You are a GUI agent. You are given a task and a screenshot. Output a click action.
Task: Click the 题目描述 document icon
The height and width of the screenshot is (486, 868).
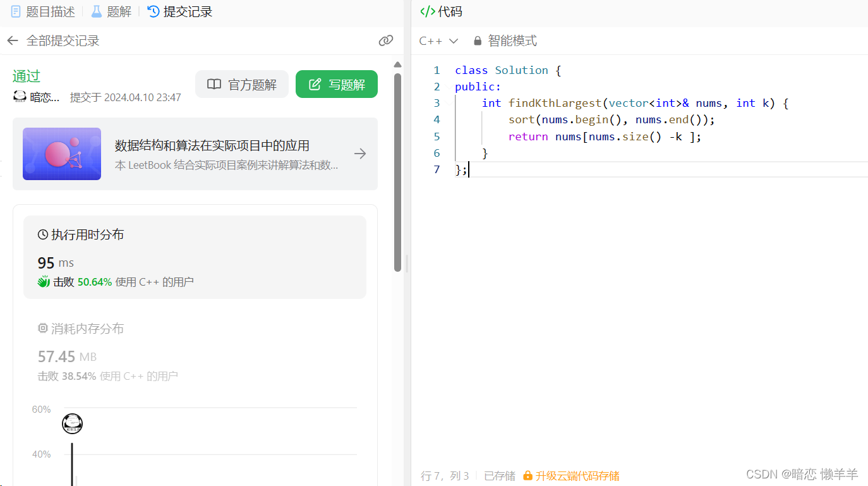[x=16, y=11]
